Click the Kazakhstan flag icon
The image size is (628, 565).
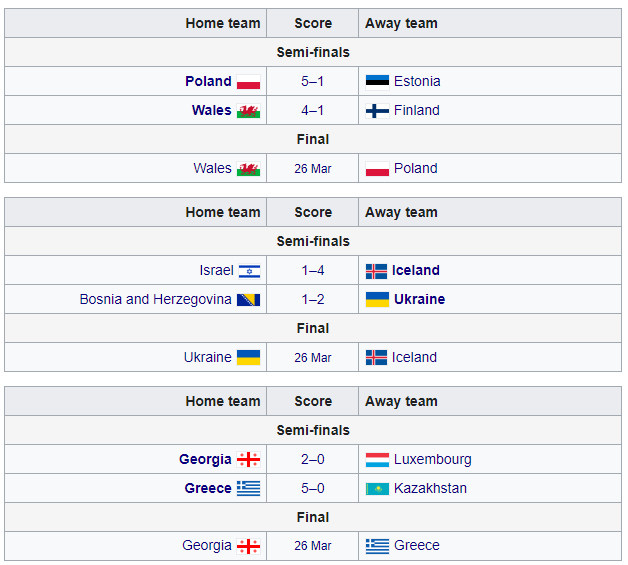coord(377,489)
